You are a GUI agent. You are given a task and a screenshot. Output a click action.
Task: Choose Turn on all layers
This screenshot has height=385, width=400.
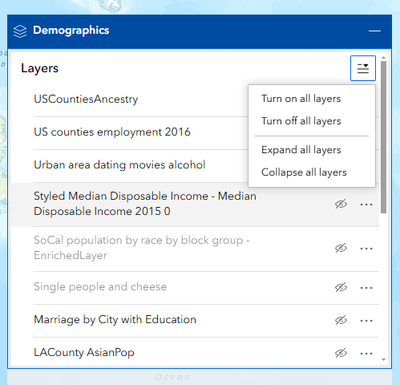[301, 99]
